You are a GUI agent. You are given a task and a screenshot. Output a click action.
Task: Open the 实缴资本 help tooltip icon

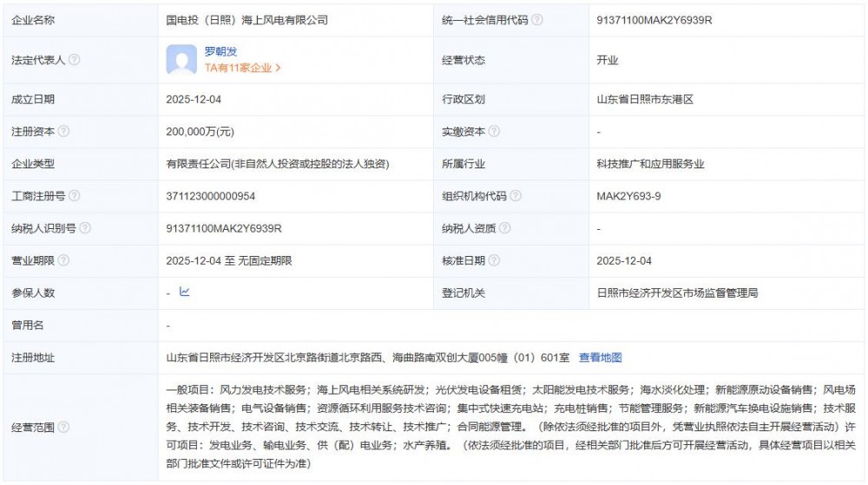(x=494, y=132)
